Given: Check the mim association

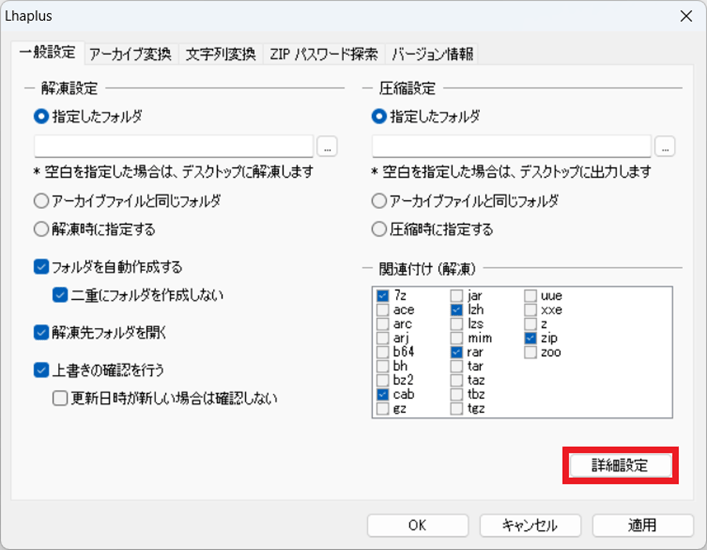Looking at the screenshot, I should tap(457, 338).
